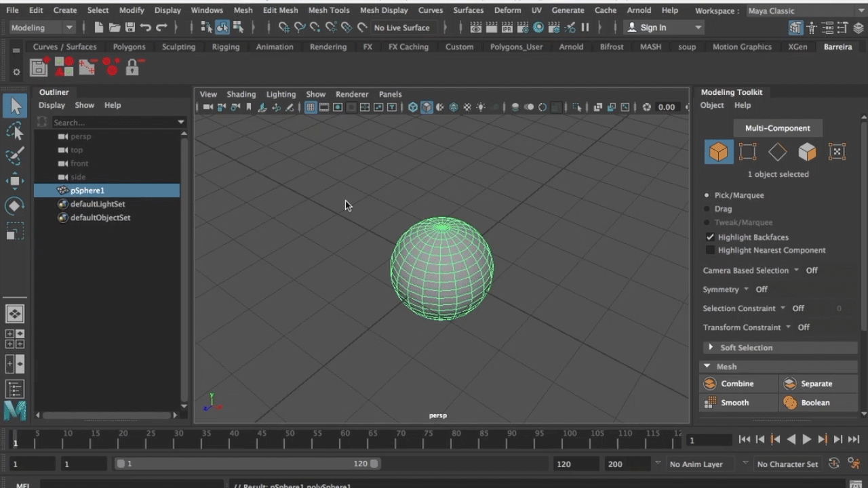Select Object selection mode cube icon
Image resolution: width=868 pixels, height=488 pixels.
(x=719, y=152)
